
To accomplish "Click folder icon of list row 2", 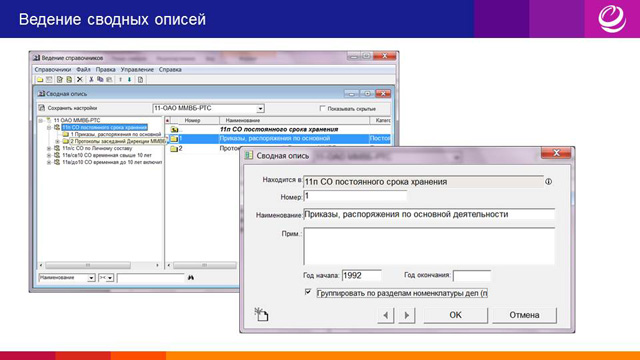I will pyautogui.click(x=174, y=149).
